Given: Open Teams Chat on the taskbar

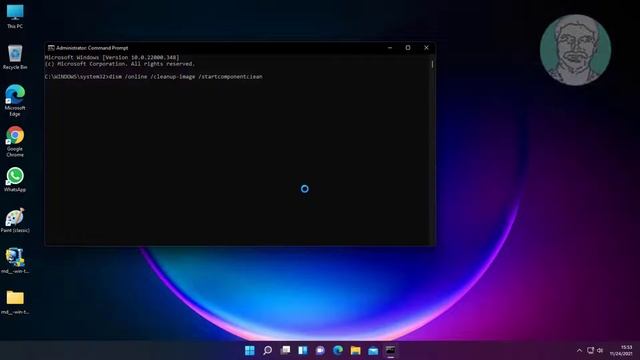Looking at the screenshot, I should (320, 350).
